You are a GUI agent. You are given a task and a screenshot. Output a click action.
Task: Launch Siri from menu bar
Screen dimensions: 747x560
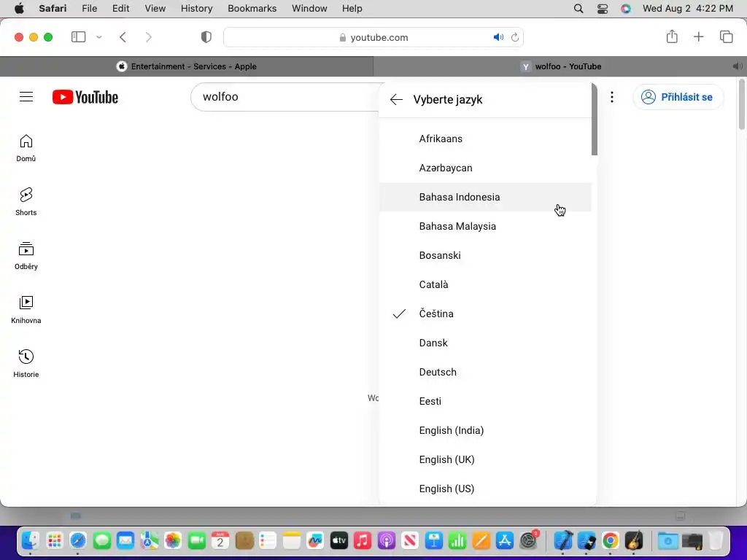coord(626,8)
